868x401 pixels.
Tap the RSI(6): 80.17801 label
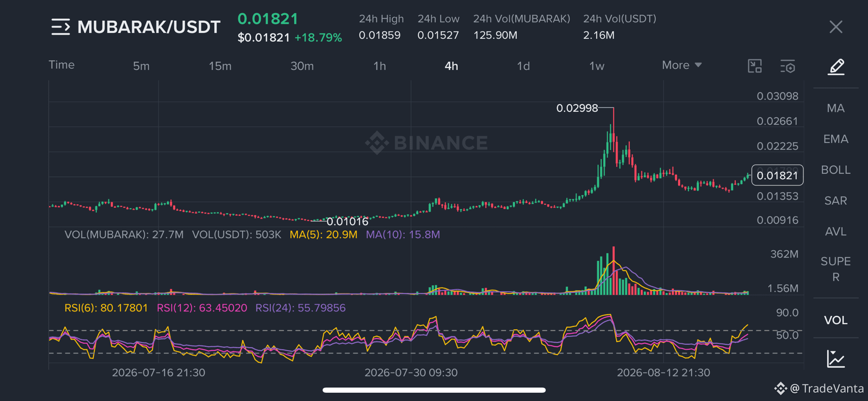click(106, 308)
